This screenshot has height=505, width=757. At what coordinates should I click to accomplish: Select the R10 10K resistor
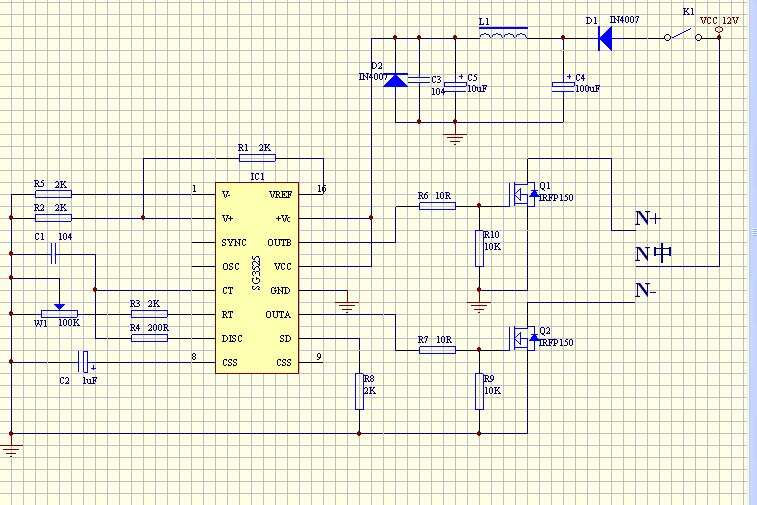[478, 248]
